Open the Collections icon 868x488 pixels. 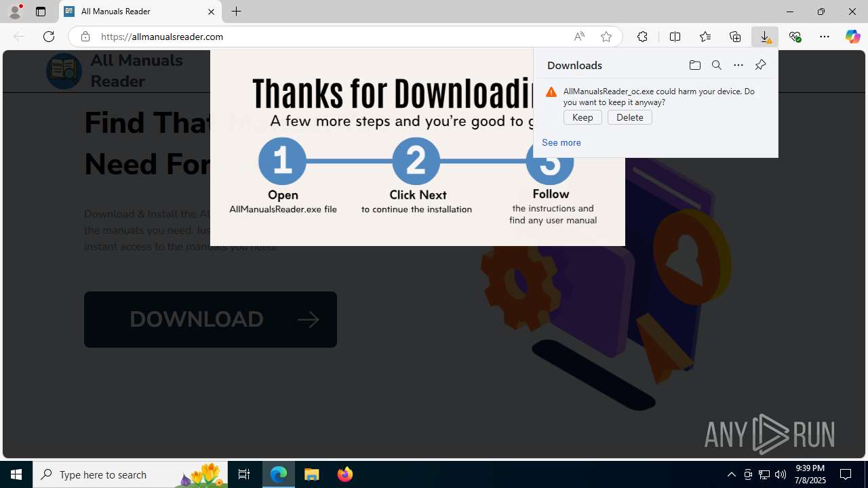[735, 37]
